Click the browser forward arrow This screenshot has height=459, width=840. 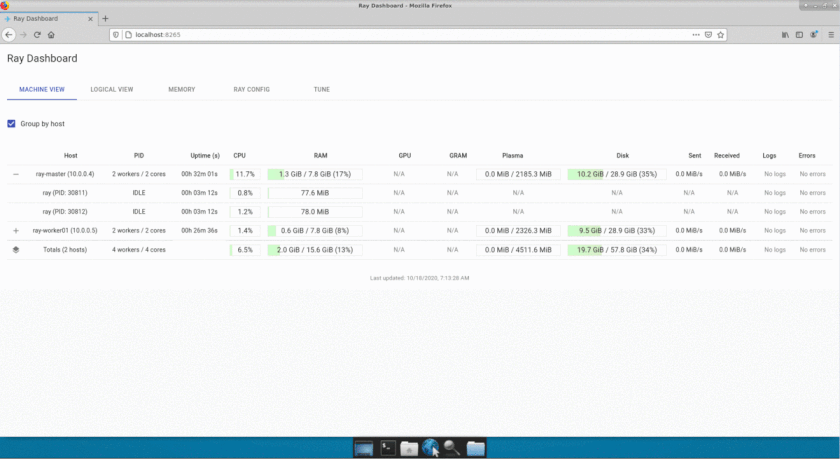[23, 35]
